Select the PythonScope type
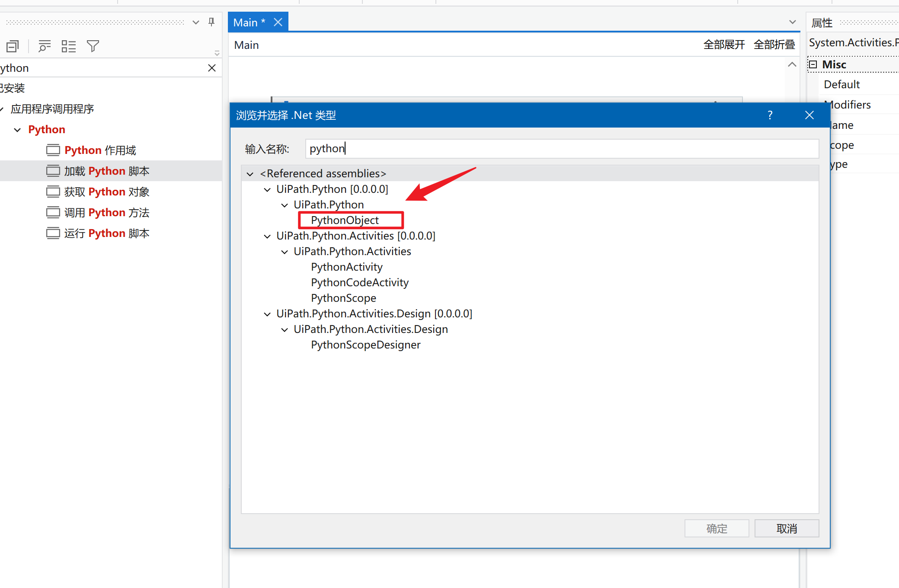The height and width of the screenshot is (588, 899). tap(343, 298)
